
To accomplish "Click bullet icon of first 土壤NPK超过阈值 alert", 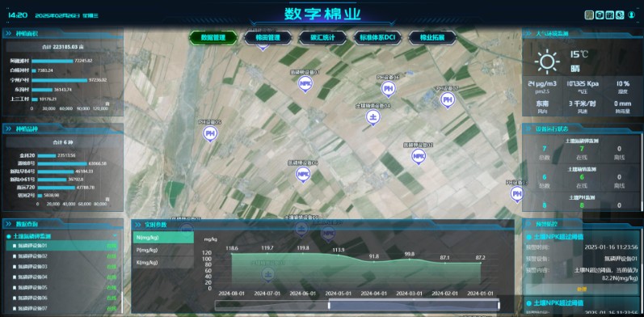I will pos(528,237).
